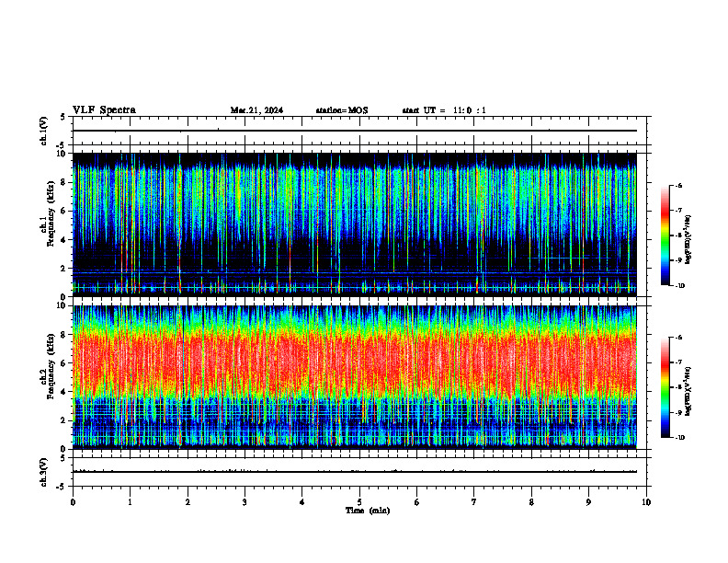This screenshot has height=563, width=728.
Task: Click the "-6" label on ch.2 color bar
Action: tap(678, 338)
